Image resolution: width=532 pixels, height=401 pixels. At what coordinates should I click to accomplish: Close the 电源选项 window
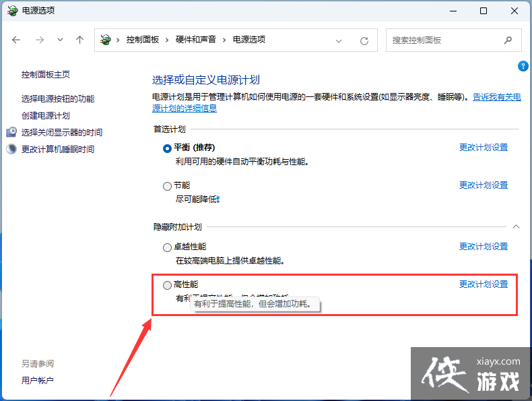pos(514,11)
